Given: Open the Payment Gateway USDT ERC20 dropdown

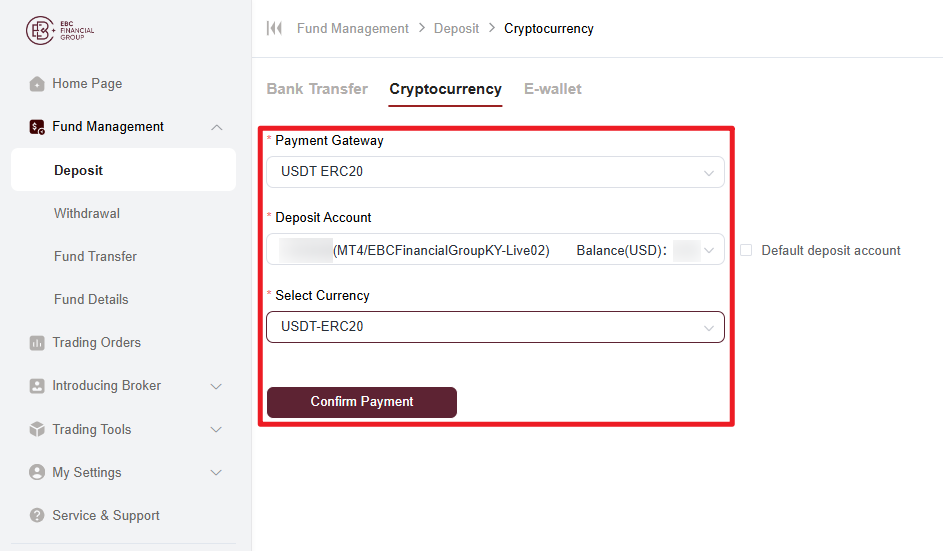Looking at the screenshot, I should pos(495,172).
